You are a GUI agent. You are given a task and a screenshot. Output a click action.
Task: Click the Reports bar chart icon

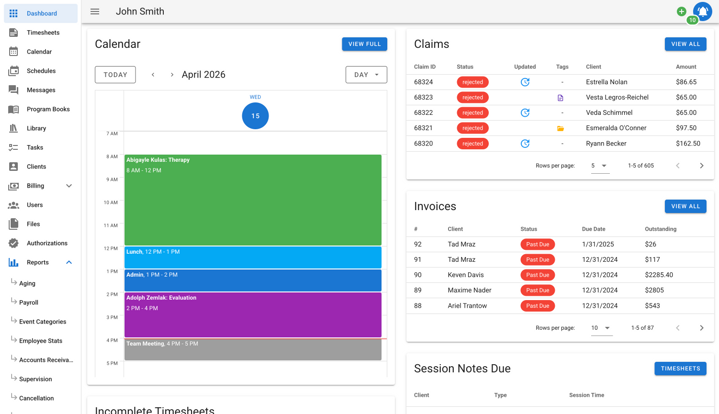[x=13, y=262]
